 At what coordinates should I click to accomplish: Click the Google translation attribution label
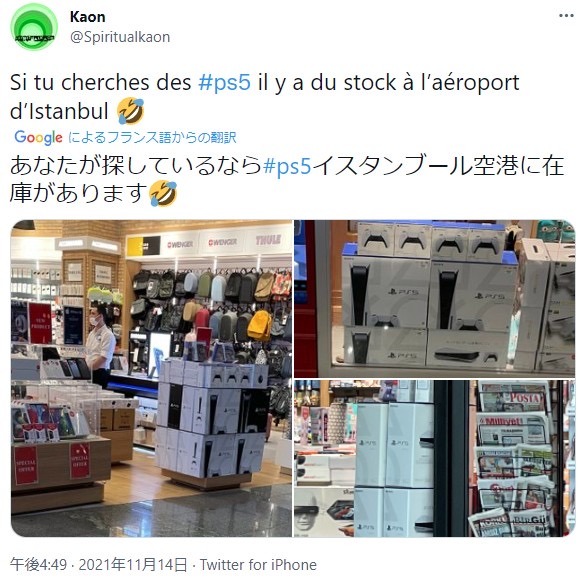tap(125, 137)
